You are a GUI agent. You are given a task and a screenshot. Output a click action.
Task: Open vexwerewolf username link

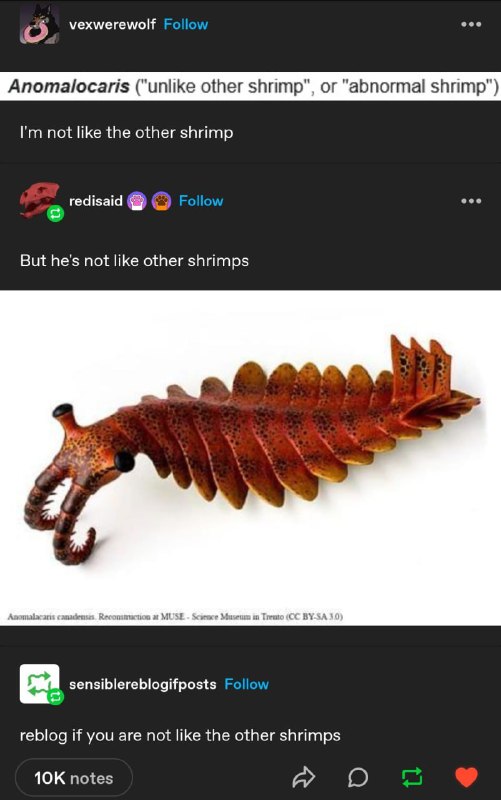point(112,24)
